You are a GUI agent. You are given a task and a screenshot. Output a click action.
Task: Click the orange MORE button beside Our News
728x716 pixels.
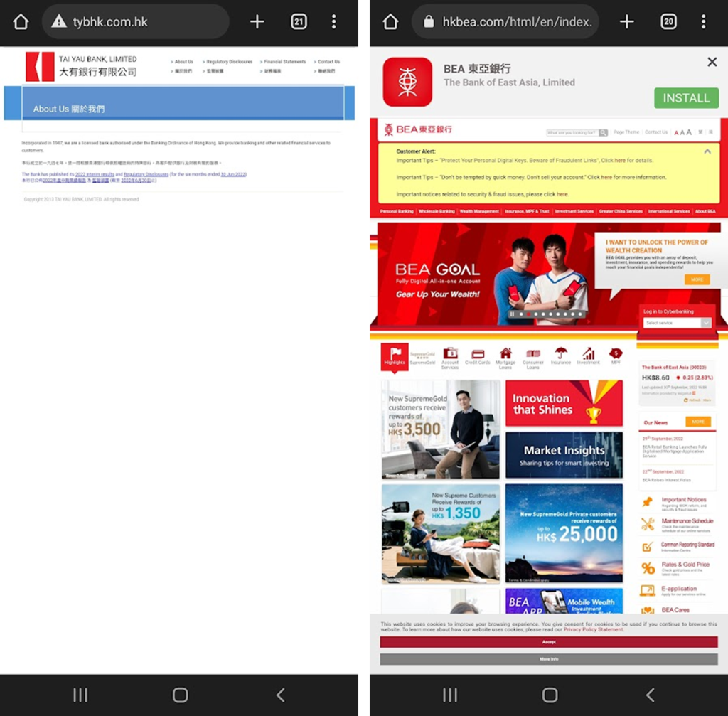tap(698, 422)
